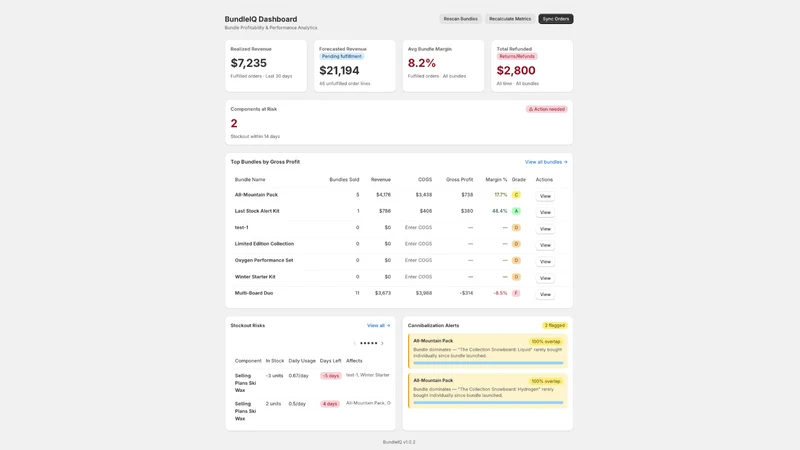Click the Rescan Bundles button
800x450 pixels.
point(460,19)
